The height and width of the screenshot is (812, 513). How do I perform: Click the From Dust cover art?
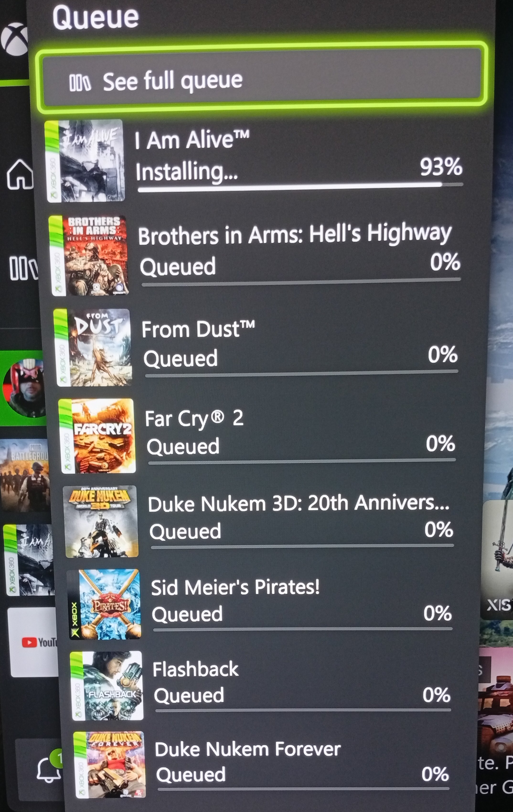[93, 348]
